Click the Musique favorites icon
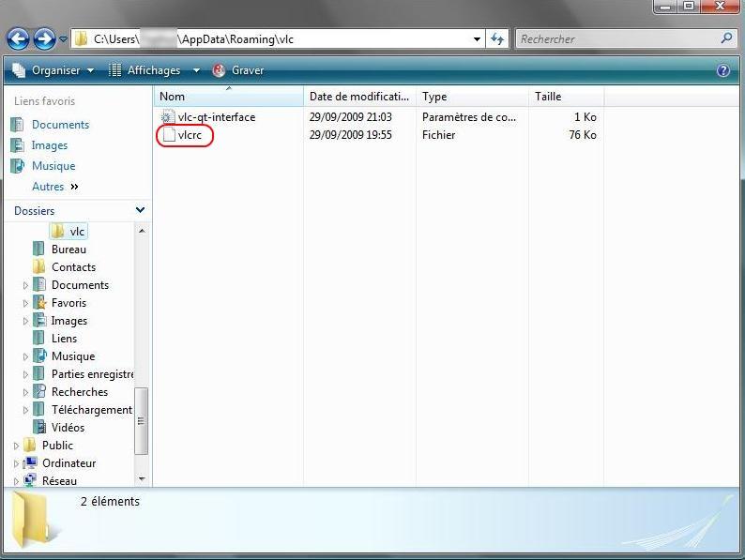Viewport: 745px width, 560px height. [17, 165]
